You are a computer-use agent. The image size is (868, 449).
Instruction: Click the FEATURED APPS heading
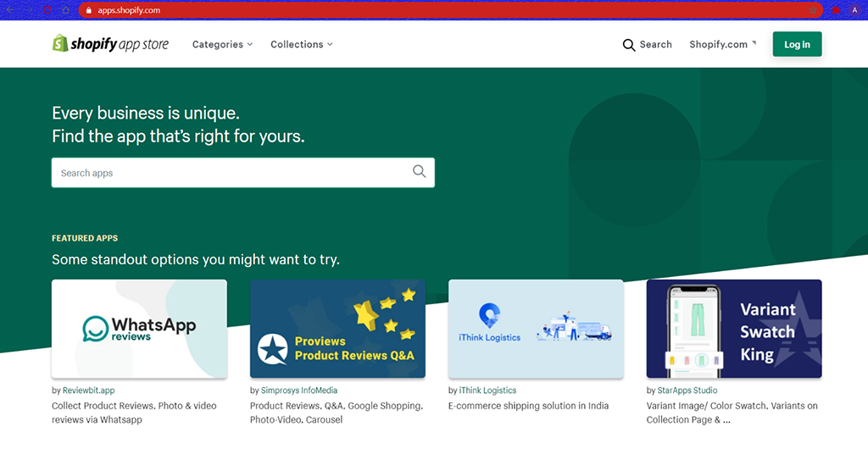(85, 238)
